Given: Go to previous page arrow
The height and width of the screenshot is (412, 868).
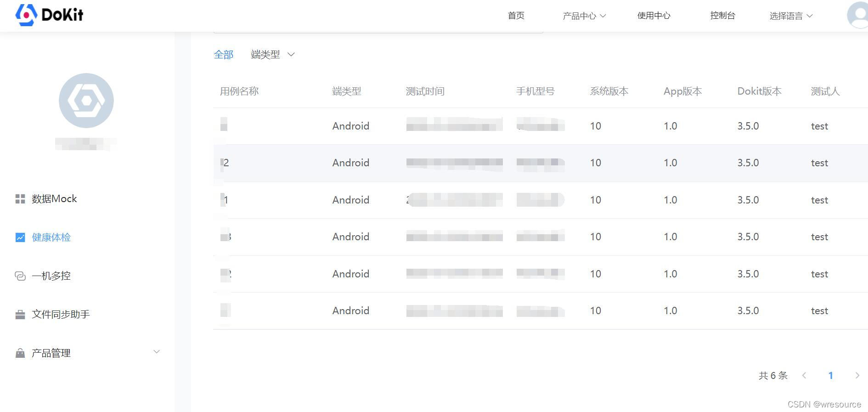Looking at the screenshot, I should 804,375.
